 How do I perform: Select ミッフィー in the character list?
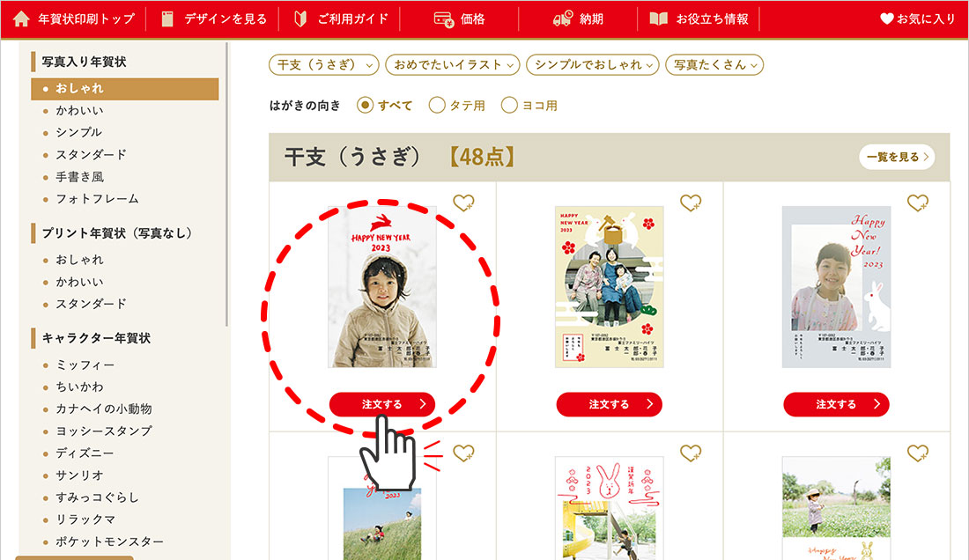(x=85, y=365)
